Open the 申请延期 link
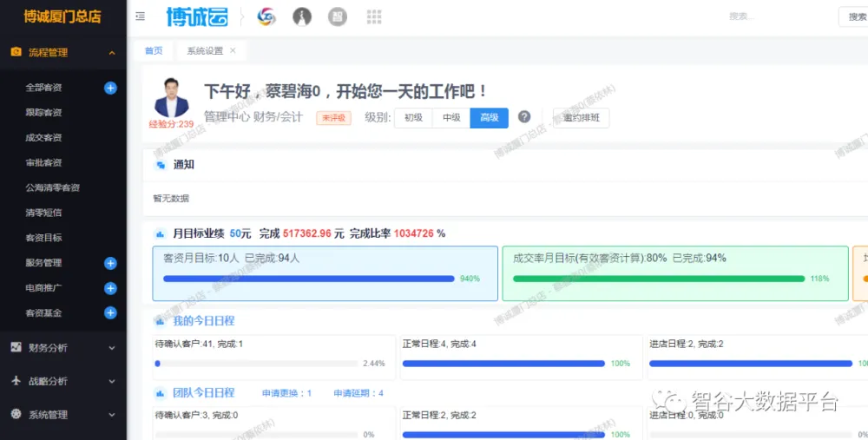Viewport: 868px width, 440px height. click(x=358, y=393)
